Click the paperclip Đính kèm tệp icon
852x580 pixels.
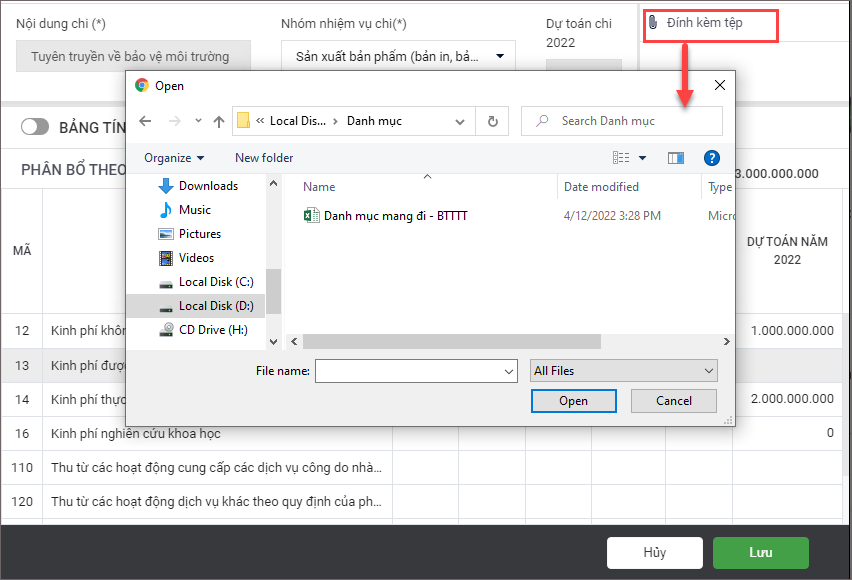click(x=653, y=22)
